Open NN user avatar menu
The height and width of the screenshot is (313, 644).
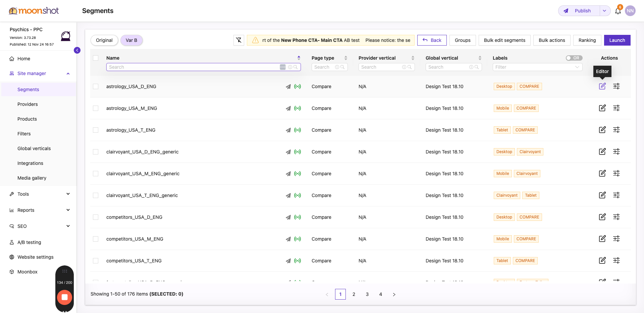pyautogui.click(x=630, y=11)
